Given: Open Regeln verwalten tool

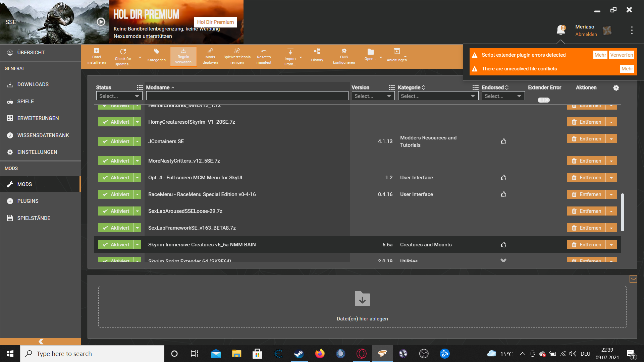Looking at the screenshot, I should click(183, 56).
